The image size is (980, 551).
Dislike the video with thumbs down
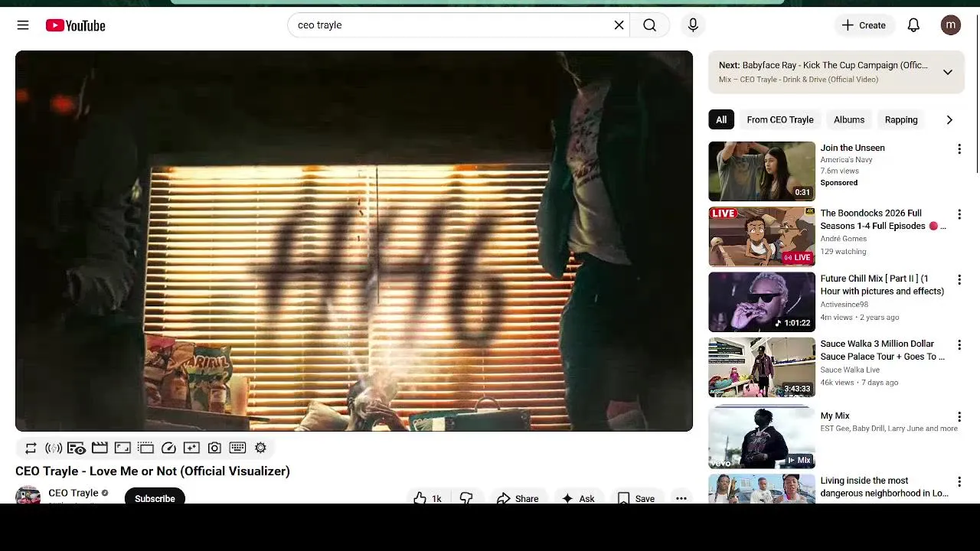[466, 497]
